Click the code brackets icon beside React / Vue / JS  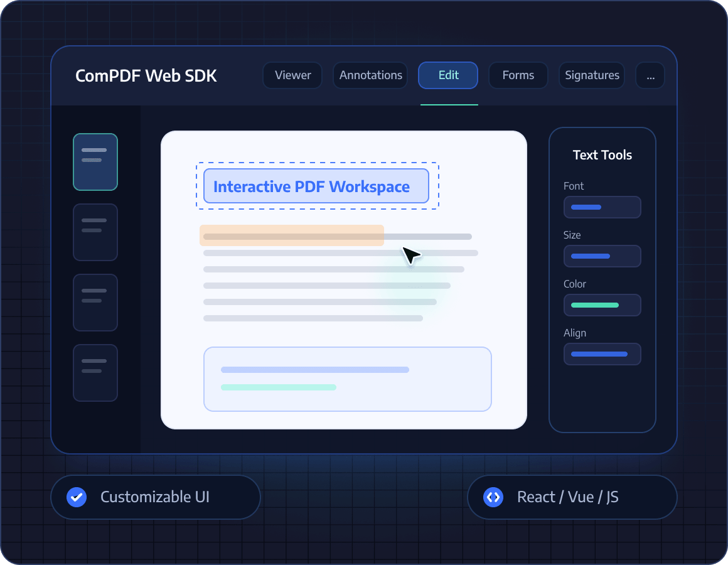click(493, 497)
